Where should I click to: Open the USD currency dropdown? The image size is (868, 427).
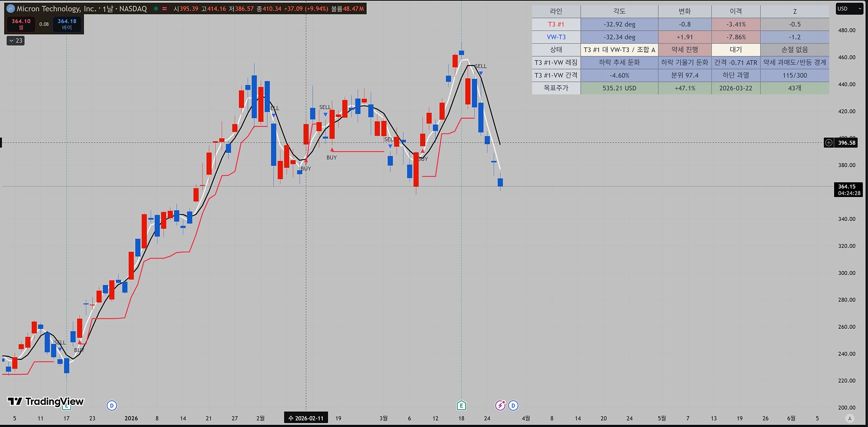849,9
